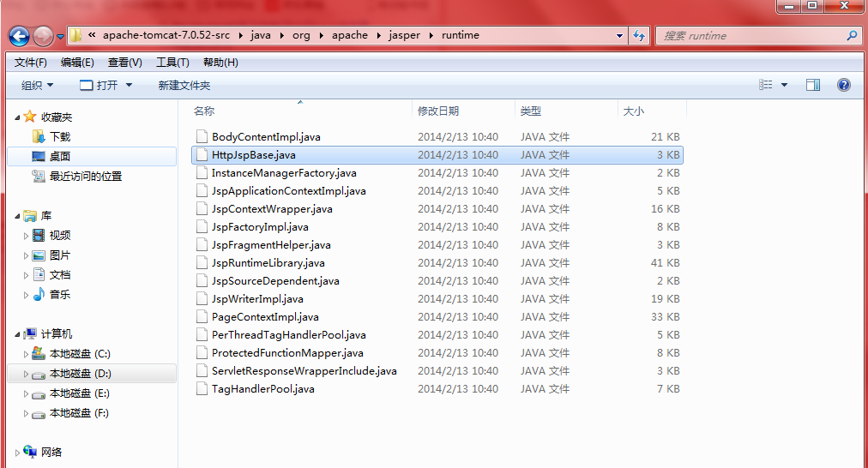The image size is (868, 468).
Task: Select 桌面 in favorites
Action: [60, 157]
